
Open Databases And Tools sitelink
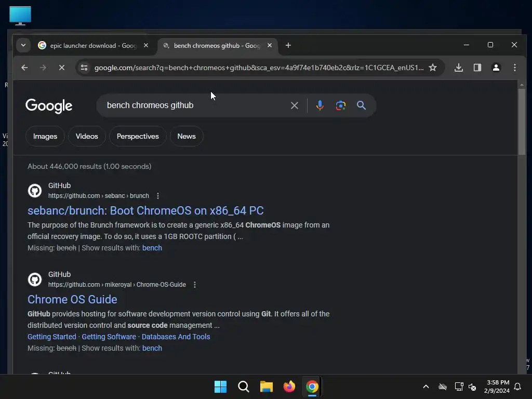click(176, 337)
